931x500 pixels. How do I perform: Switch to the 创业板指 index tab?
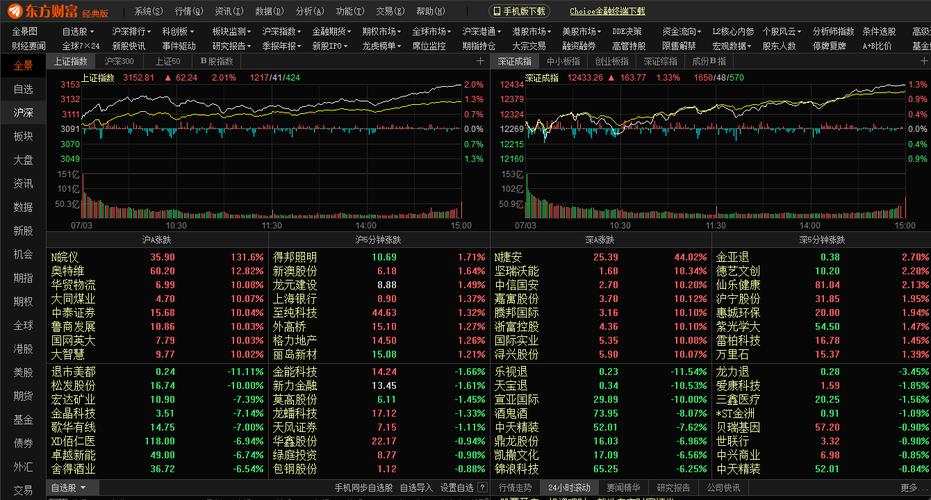[611, 61]
